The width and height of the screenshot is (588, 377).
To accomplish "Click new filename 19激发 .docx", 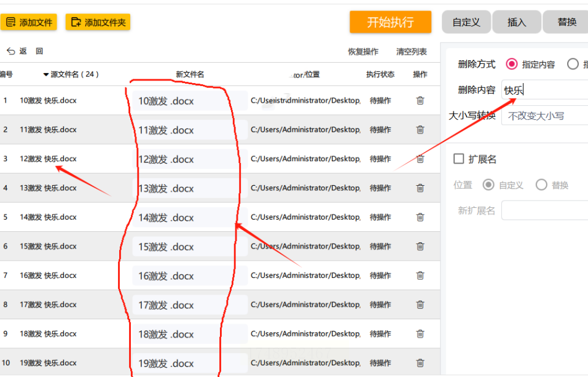I will [190, 363].
